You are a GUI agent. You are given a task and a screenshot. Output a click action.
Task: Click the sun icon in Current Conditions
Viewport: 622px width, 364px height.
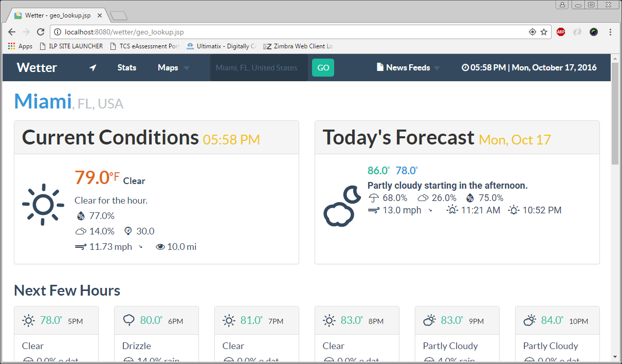(43, 205)
